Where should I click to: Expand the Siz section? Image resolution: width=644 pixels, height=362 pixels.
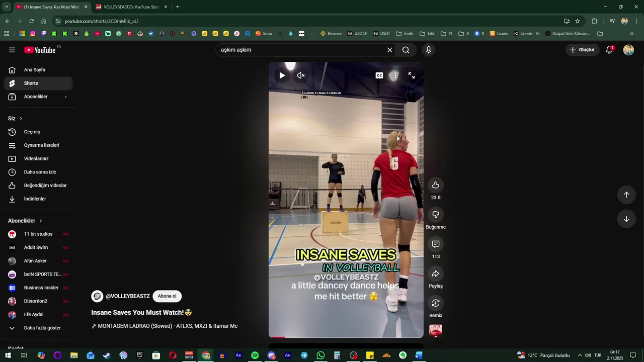click(16, 119)
